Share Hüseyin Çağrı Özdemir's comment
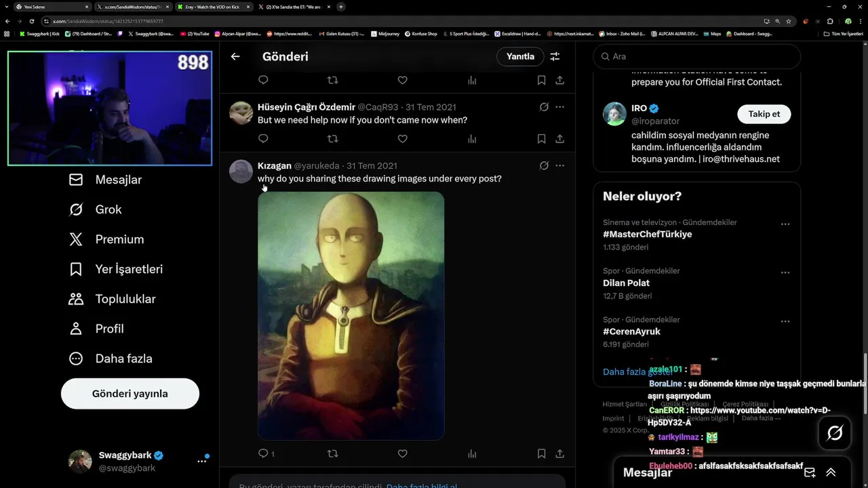868x488 pixels. (559, 139)
